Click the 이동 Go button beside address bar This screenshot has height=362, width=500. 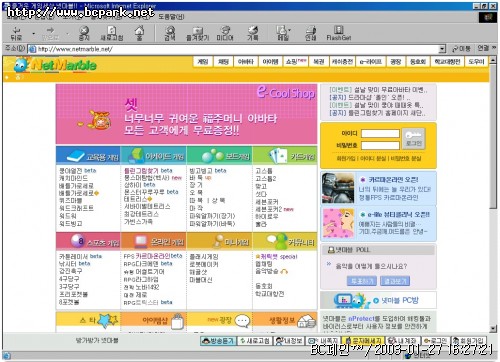point(461,49)
